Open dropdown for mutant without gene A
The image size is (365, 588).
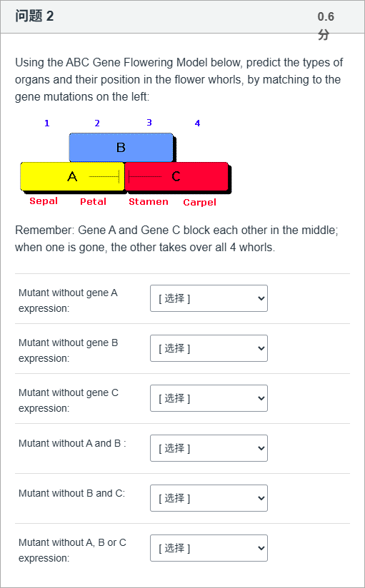tap(209, 298)
